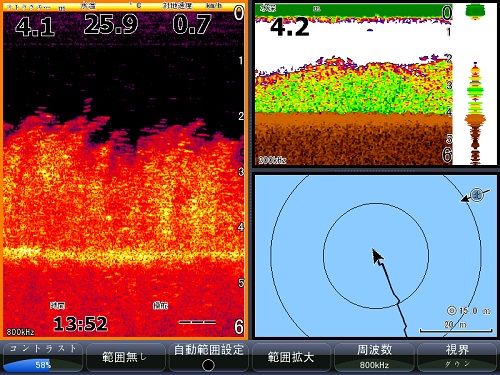
Task: Click the 0.7 km/h speed reading
Action: tap(192, 24)
